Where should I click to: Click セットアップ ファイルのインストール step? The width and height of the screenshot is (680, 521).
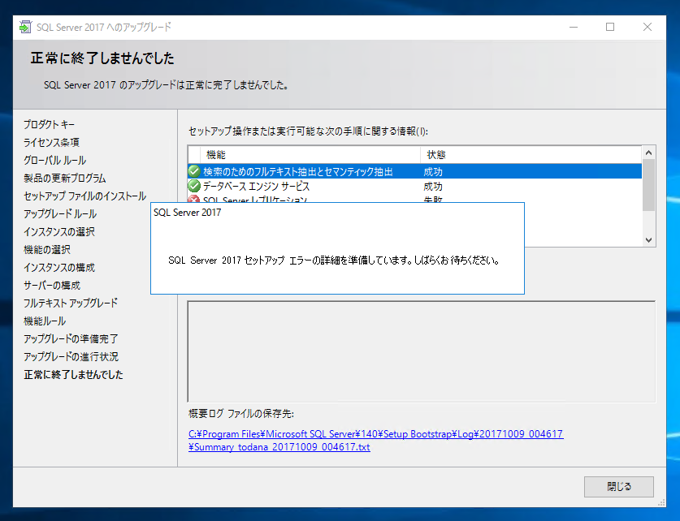[85, 196]
